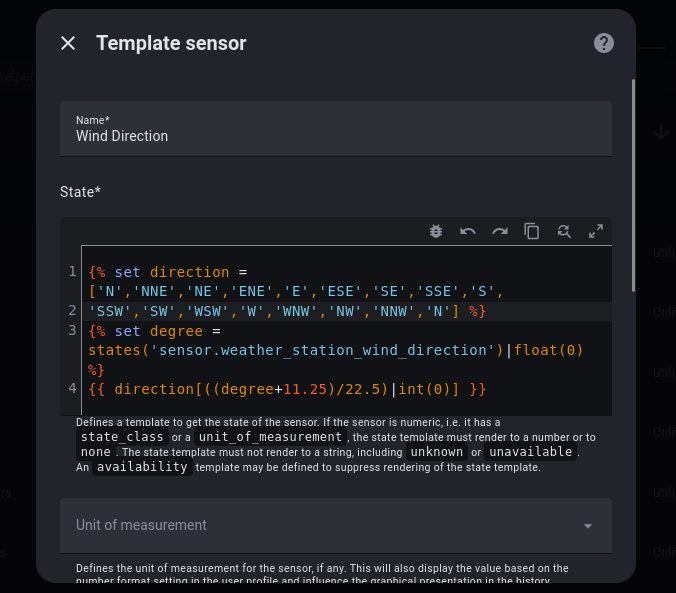The width and height of the screenshot is (676, 593).
Task: Open help for Template sensor
Action: 604,43
